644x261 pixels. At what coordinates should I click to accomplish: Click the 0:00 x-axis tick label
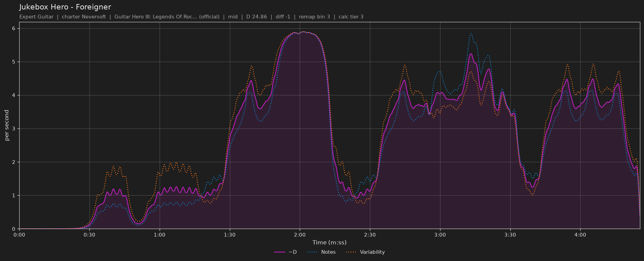click(x=19, y=235)
